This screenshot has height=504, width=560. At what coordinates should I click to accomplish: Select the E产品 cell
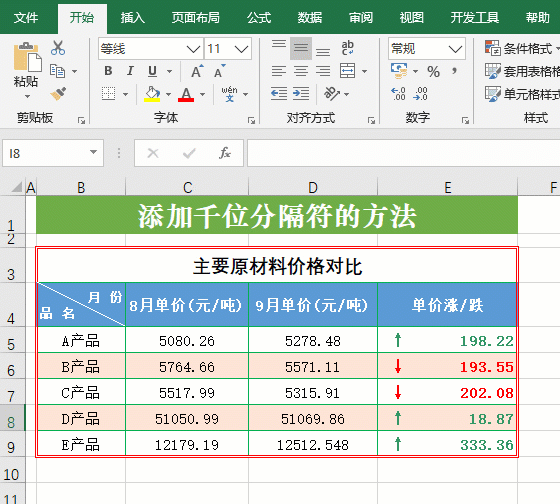(x=81, y=445)
